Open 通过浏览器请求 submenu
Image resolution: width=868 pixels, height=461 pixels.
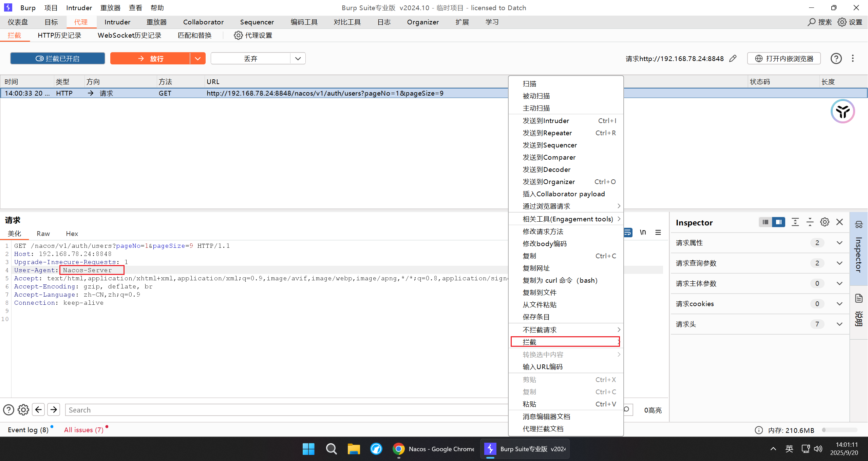tap(566, 206)
